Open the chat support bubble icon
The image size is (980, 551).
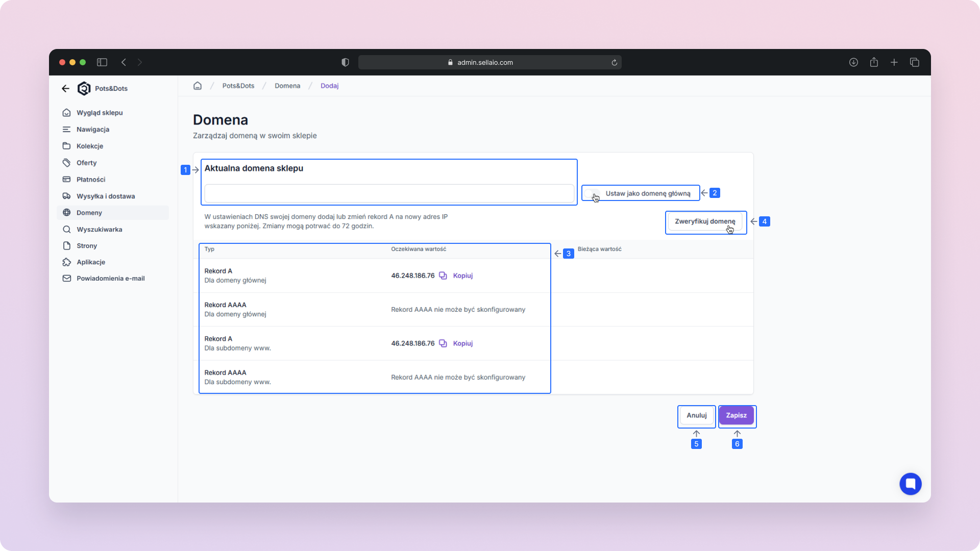[x=910, y=484]
